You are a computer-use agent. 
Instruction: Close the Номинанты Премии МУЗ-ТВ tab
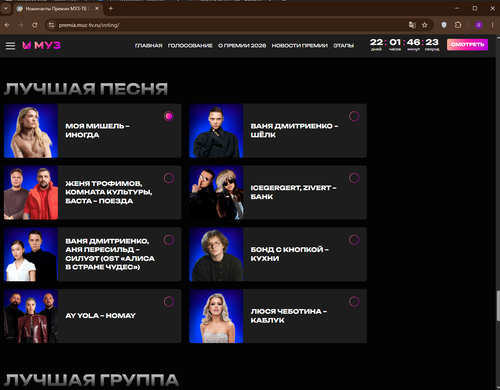click(97, 9)
